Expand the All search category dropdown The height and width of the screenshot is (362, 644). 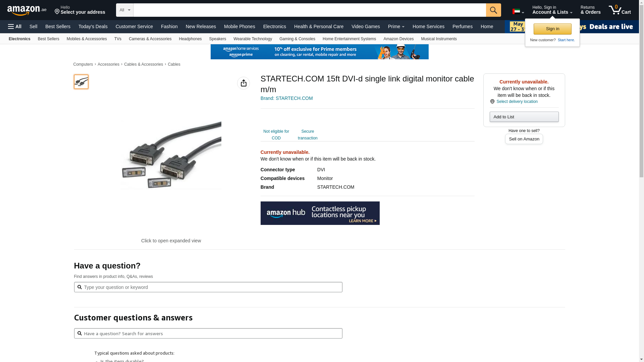pos(124,10)
